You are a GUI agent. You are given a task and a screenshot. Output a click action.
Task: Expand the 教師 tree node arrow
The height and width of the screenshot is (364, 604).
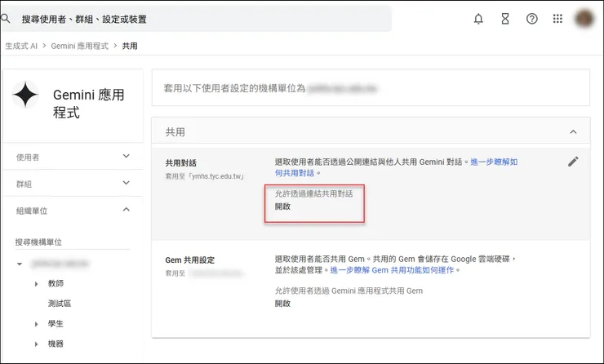pos(36,284)
